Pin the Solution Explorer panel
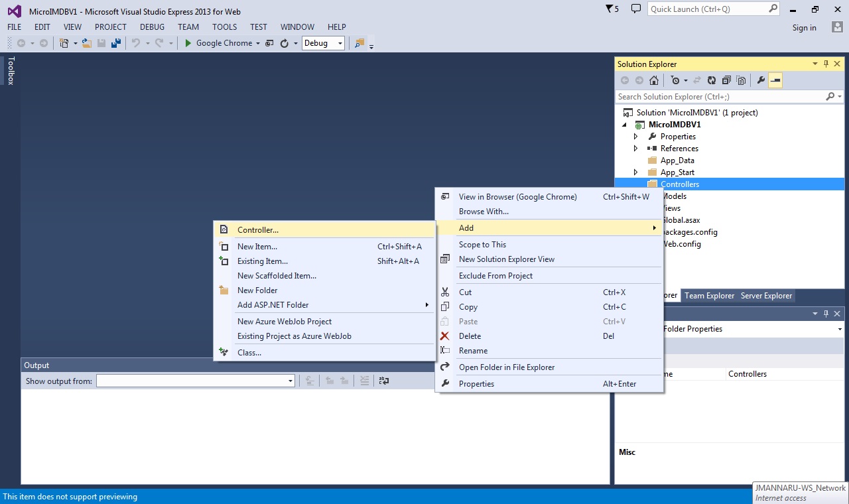Image resolution: width=849 pixels, height=504 pixels. click(826, 64)
